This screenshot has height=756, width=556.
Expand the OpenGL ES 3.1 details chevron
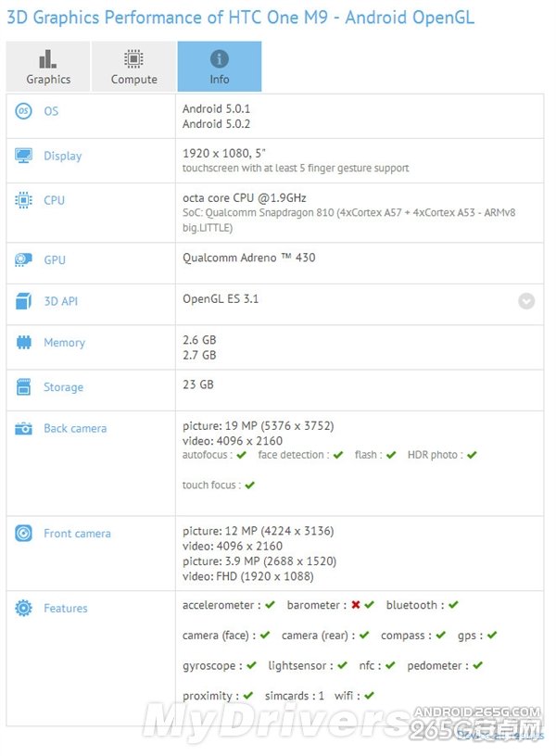(526, 301)
